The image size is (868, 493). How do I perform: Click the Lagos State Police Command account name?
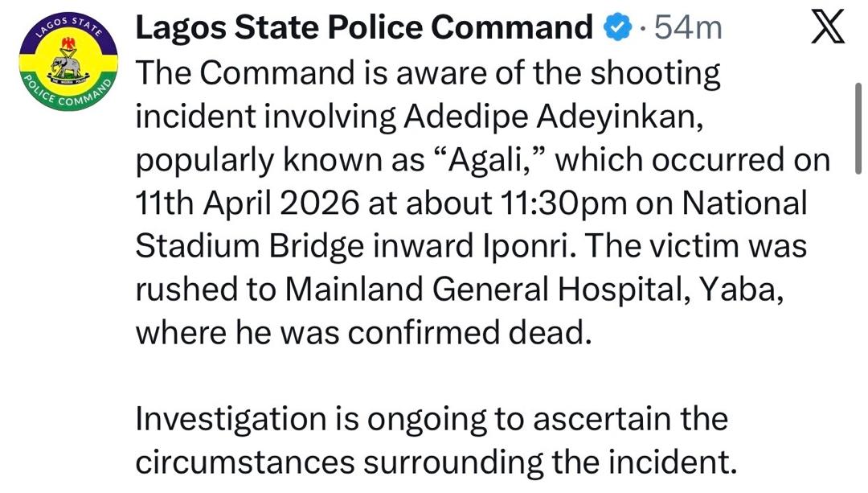[x=362, y=26]
